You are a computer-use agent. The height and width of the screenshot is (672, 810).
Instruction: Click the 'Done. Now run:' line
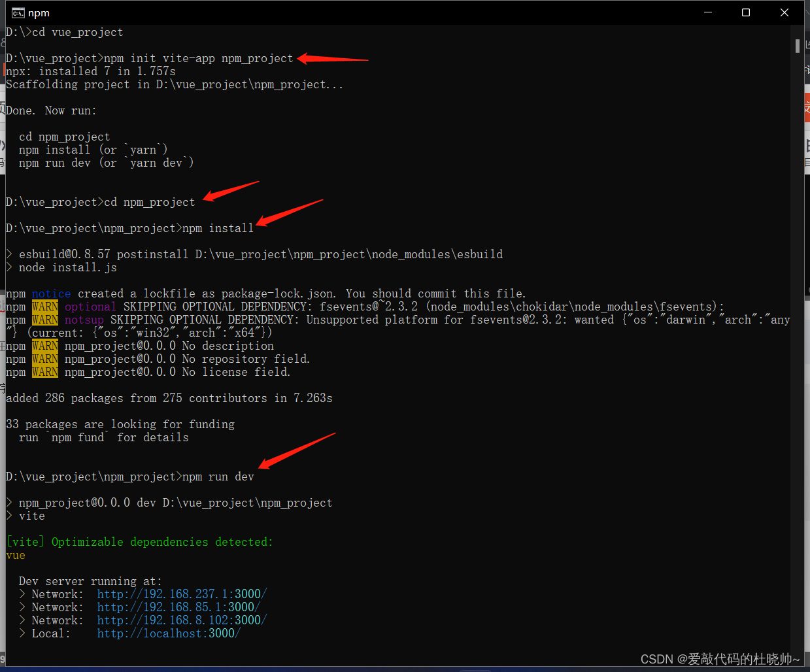point(51,110)
